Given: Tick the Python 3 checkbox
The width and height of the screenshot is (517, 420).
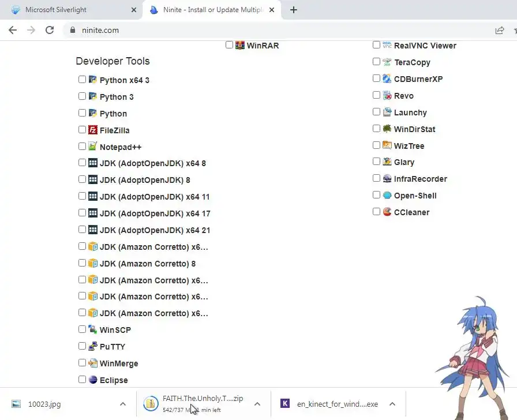Looking at the screenshot, I should tap(82, 96).
